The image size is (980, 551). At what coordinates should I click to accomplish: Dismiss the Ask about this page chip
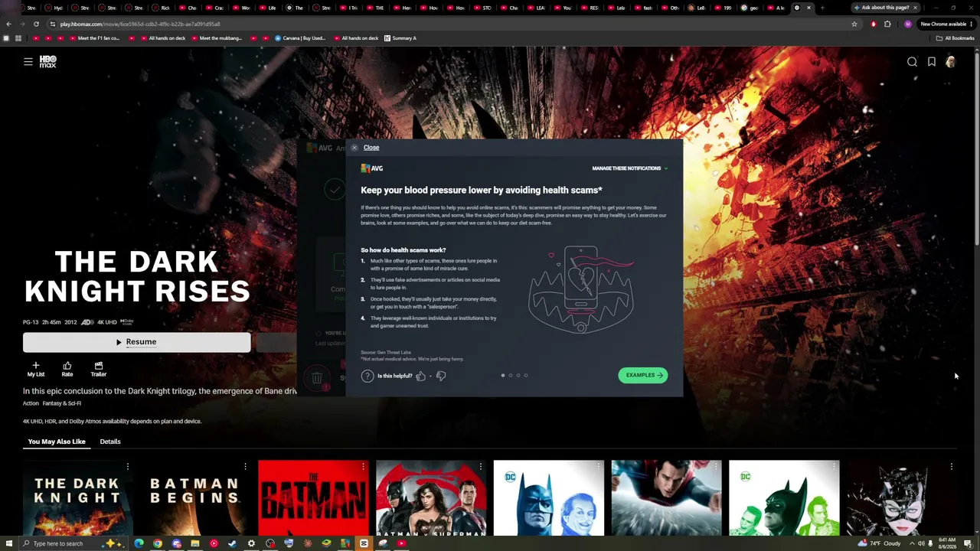[914, 8]
